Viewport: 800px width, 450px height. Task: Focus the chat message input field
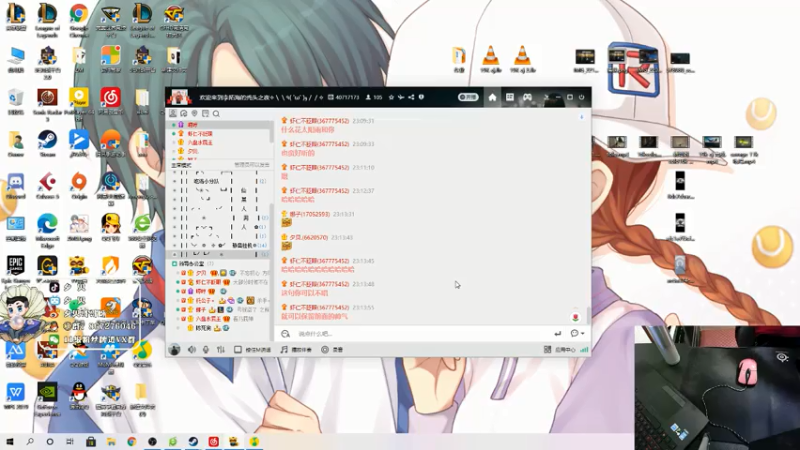click(421, 334)
